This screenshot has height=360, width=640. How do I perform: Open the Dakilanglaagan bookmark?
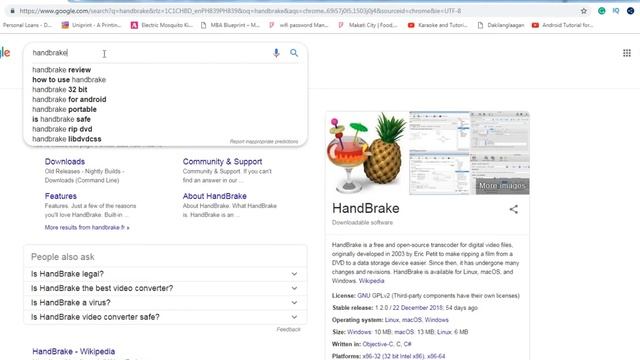point(501,25)
